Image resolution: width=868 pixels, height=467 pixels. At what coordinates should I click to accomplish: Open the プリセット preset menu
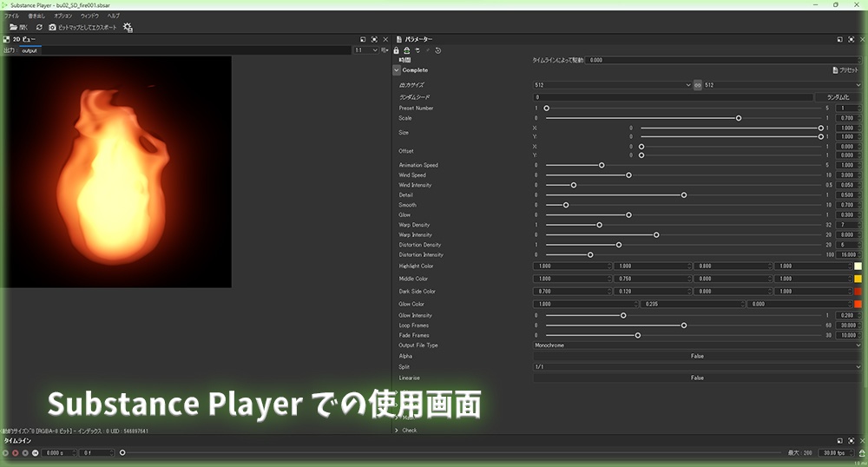[845, 70]
